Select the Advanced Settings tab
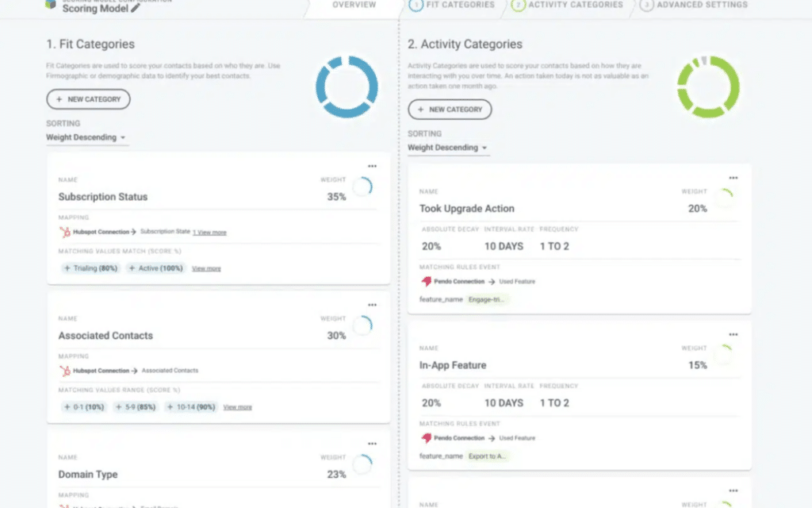Viewport: 812px width, 508px height. (x=694, y=6)
